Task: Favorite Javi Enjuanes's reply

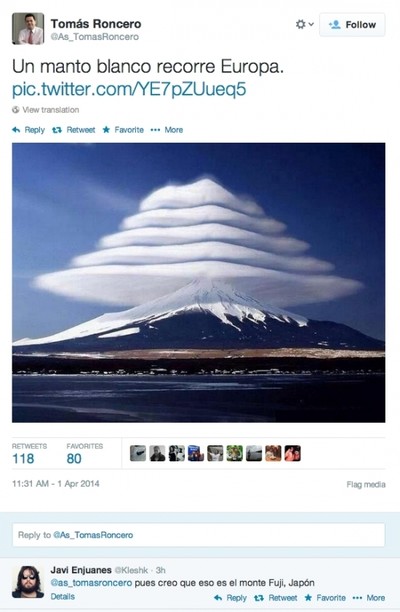Action: point(325,598)
